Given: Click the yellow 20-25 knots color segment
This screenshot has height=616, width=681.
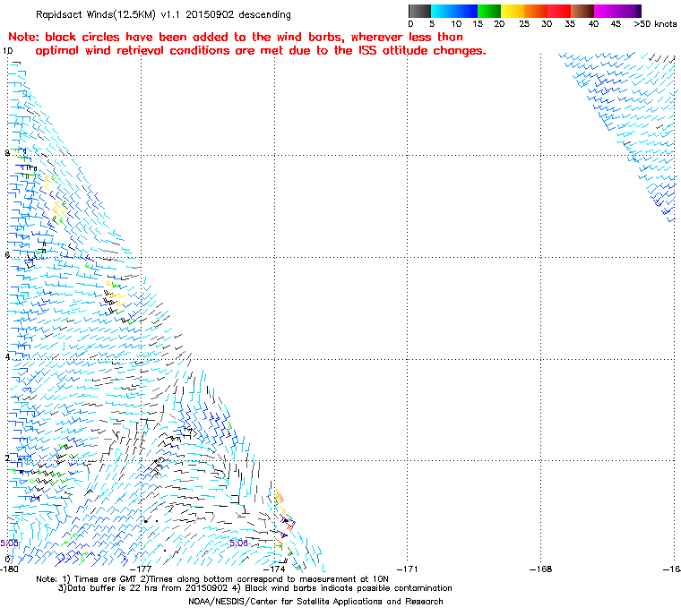Looking at the screenshot, I should click(x=513, y=11).
